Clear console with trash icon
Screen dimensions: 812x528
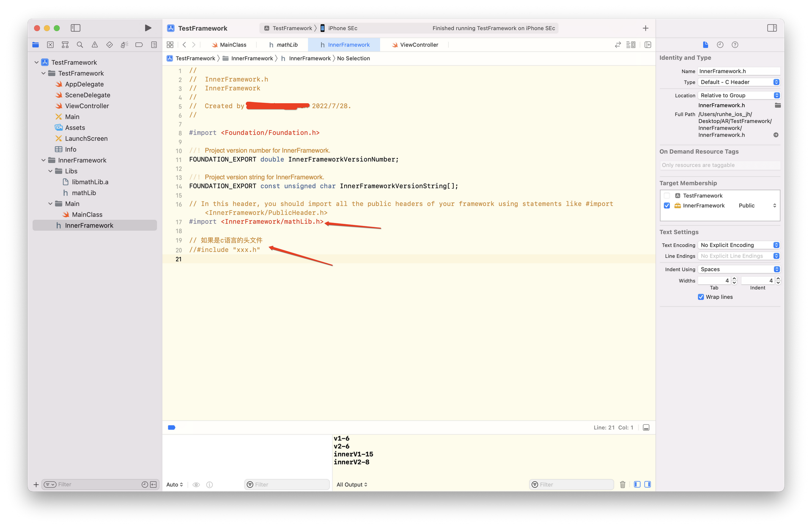[x=623, y=485]
